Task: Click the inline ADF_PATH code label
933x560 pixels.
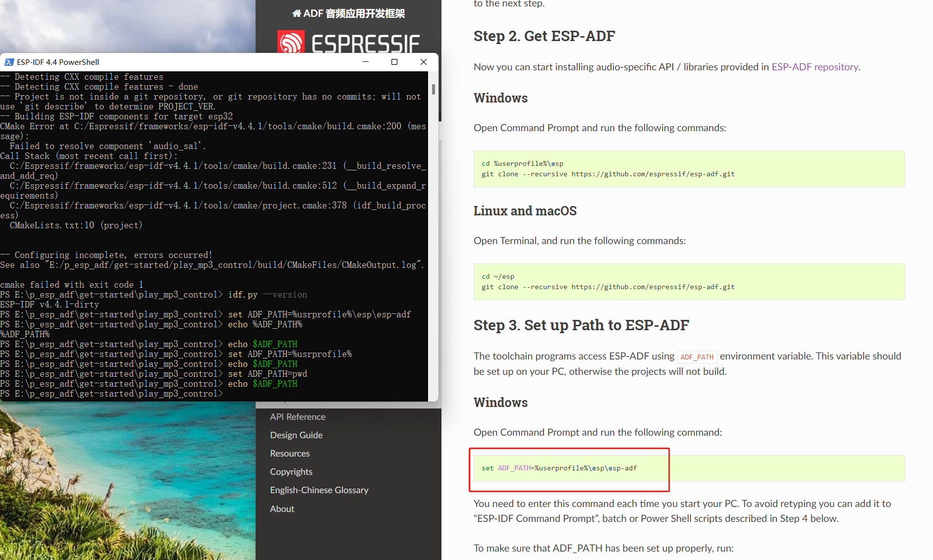Action: point(697,356)
